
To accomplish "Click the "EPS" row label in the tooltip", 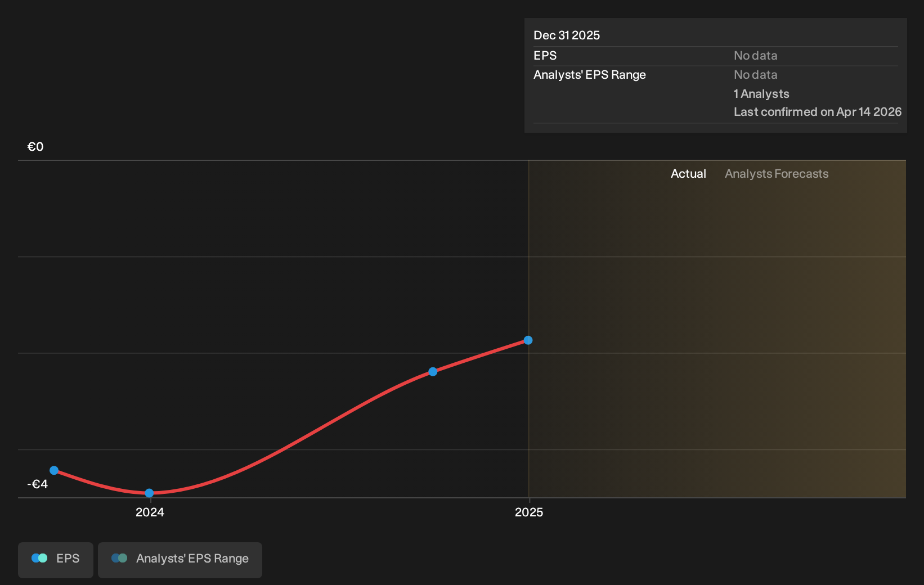I will pos(545,56).
